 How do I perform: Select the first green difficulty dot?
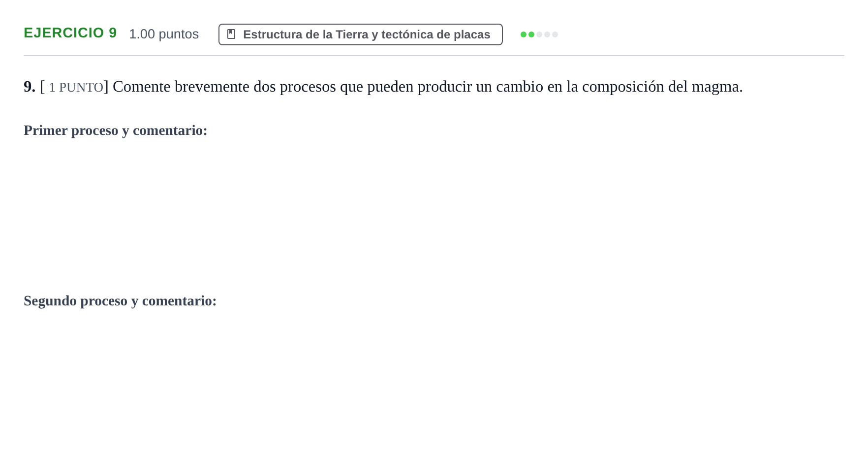coord(524,34)
